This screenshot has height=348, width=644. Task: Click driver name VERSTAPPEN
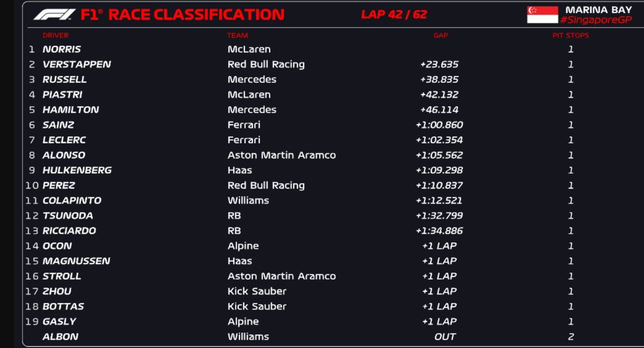(77, 64)
